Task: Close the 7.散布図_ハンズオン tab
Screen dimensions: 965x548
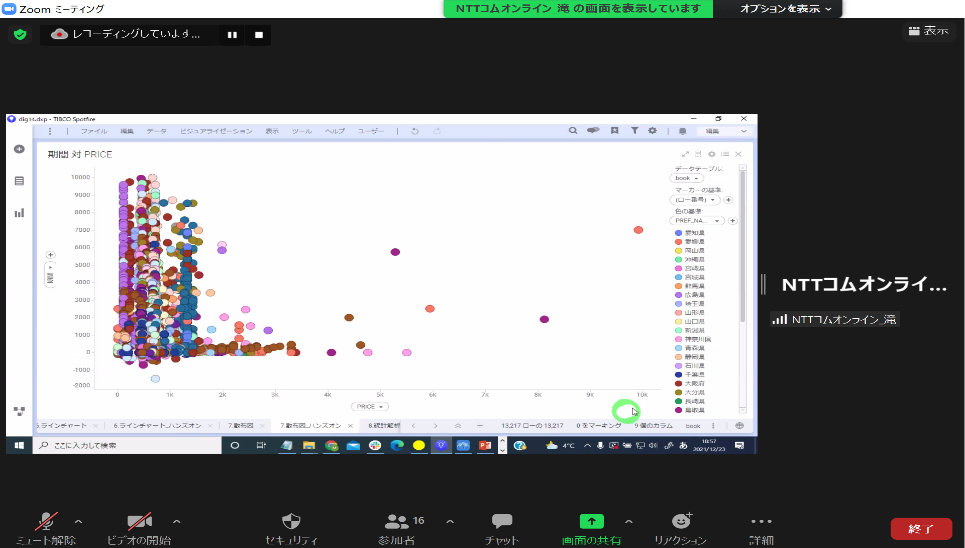Action: point(350,425)
